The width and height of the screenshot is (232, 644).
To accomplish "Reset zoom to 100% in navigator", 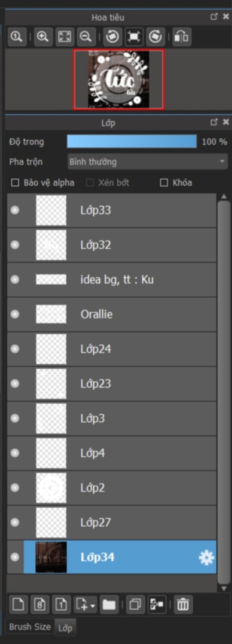I will point(17,37).
